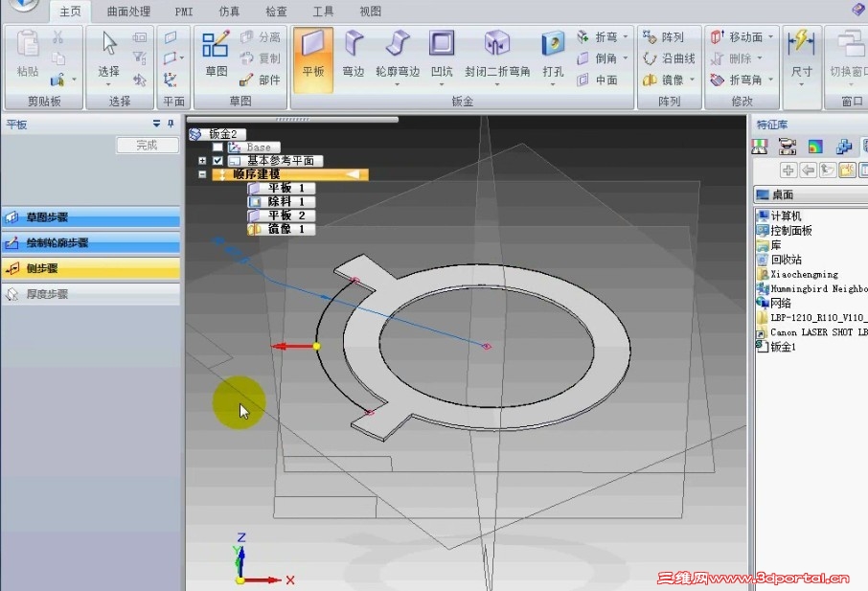Click the 分离 tool in 草图 group
The width and height of the screenshot is (868, 591).
(261, 37)
